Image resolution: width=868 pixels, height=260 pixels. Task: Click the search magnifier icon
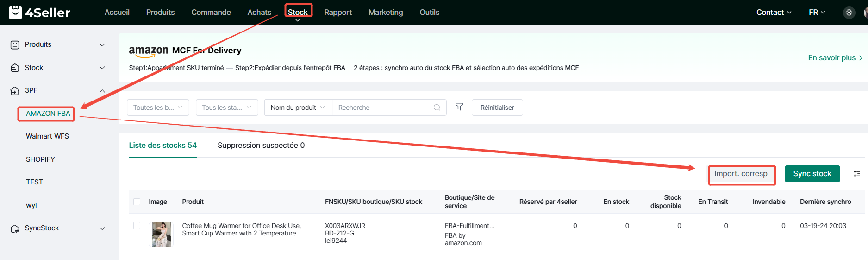[x=437, y=108]
